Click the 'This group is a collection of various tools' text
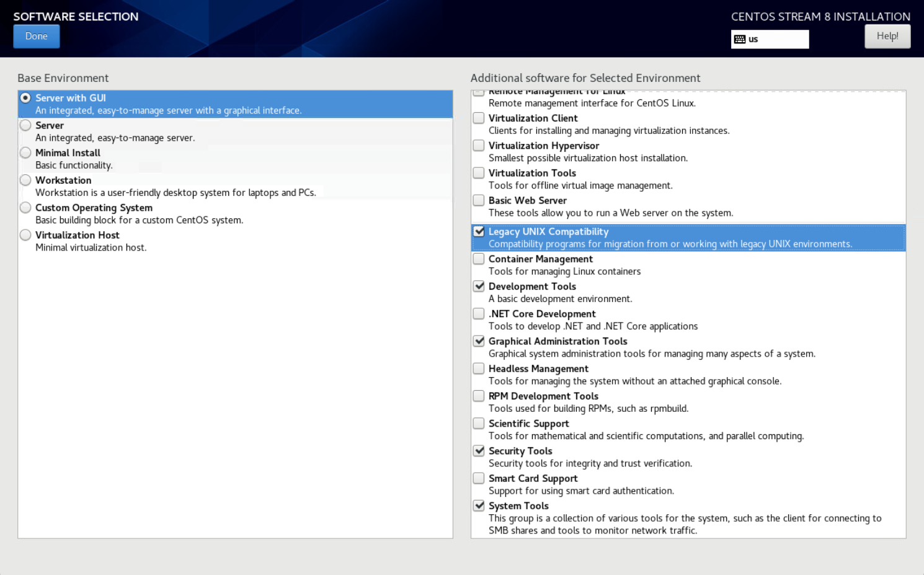 pyautogui.click(x=685, y=524)
